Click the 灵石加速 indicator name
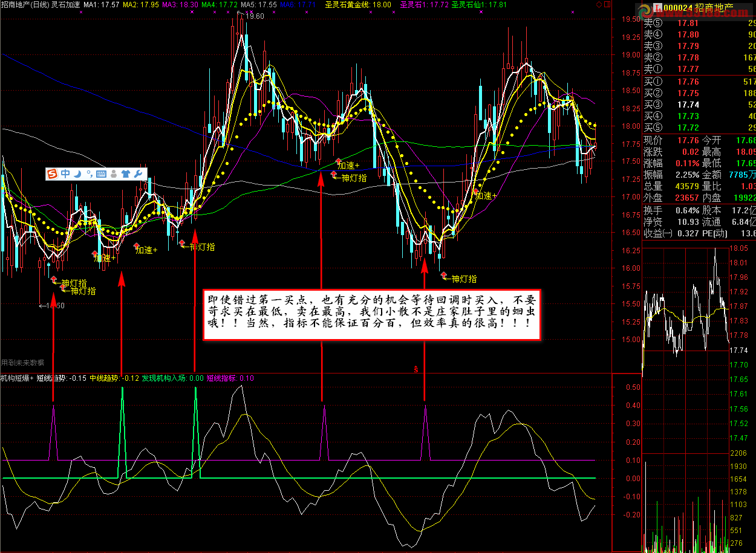This screenshot has height=553, width=756. 66,4
